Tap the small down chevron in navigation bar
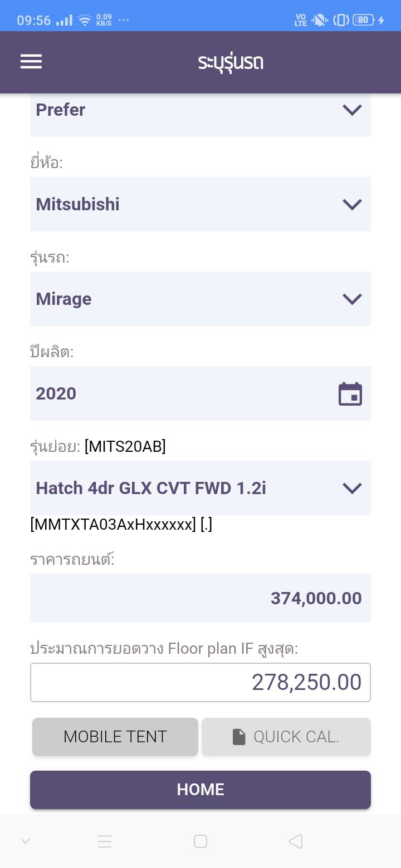 [x=26, y=841]
